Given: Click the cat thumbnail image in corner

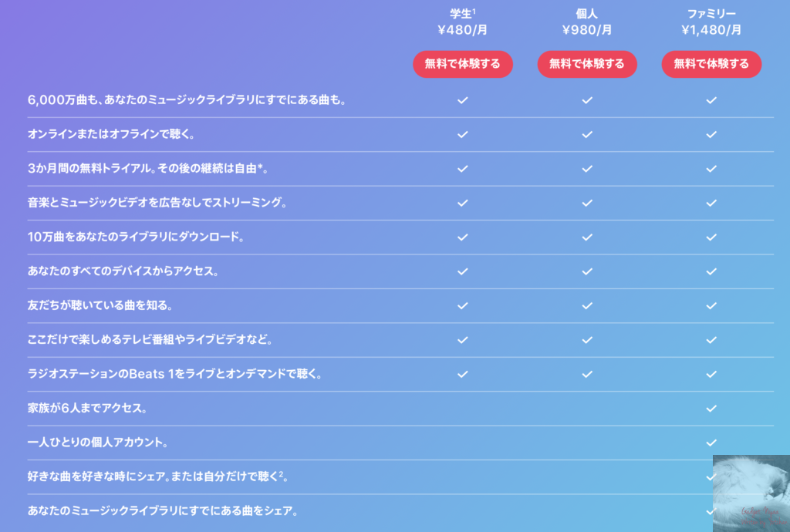Looking at the screenshot, I should (751, 493).
